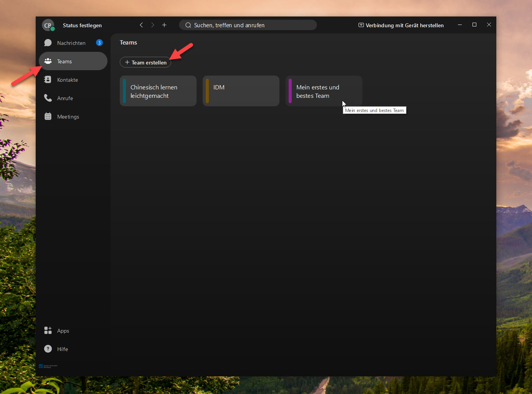Image resolution: width=532 pixels, height=394 pixels.
Task: Navigate back with the left arrow
Action: (141, 25)
